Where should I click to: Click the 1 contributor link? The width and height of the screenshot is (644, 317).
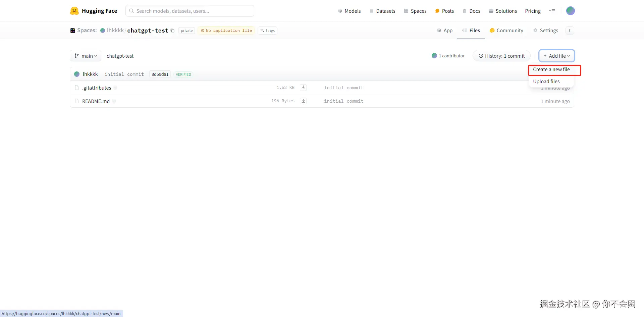click(x=448, y=56)
